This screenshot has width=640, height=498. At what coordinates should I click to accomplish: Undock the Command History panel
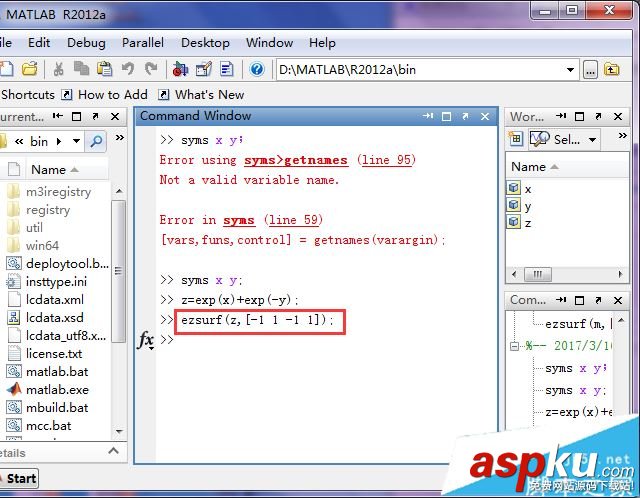click(598, 300)
